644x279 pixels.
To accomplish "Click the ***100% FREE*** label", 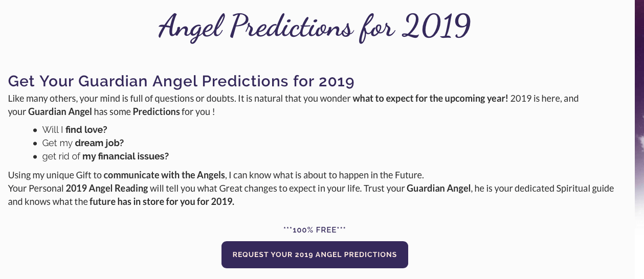I will (315, 230).
